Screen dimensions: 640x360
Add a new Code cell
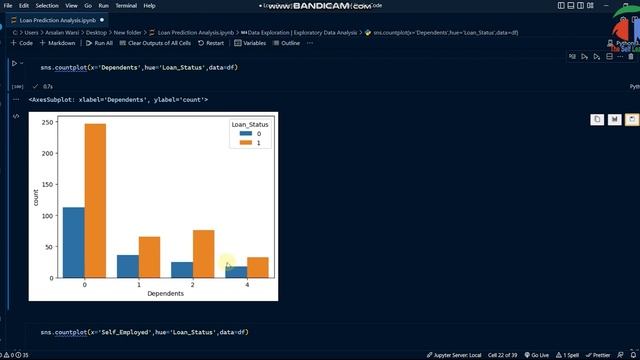click(x=22, y=43)
